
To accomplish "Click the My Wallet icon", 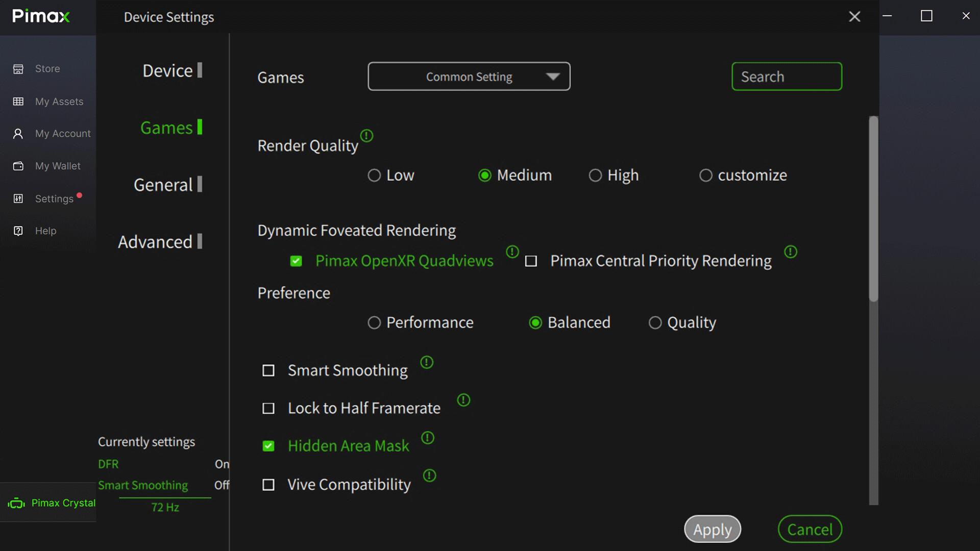I will coord(18,166).
